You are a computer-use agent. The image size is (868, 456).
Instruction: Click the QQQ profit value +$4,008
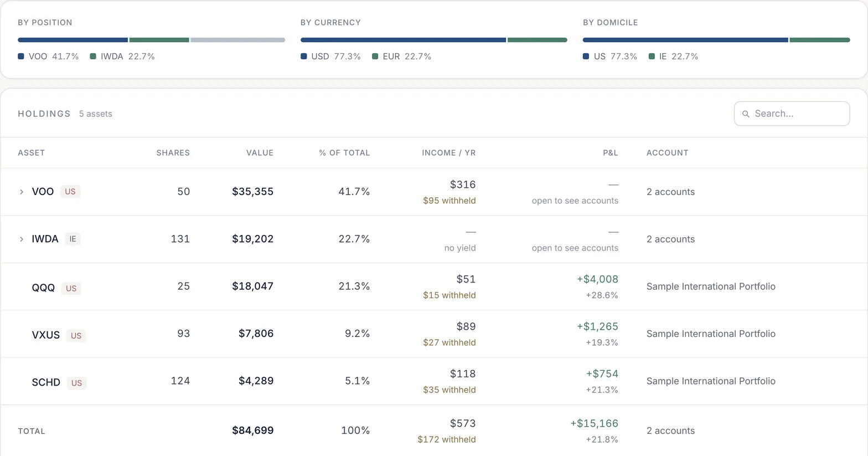[x=597, y=279]
